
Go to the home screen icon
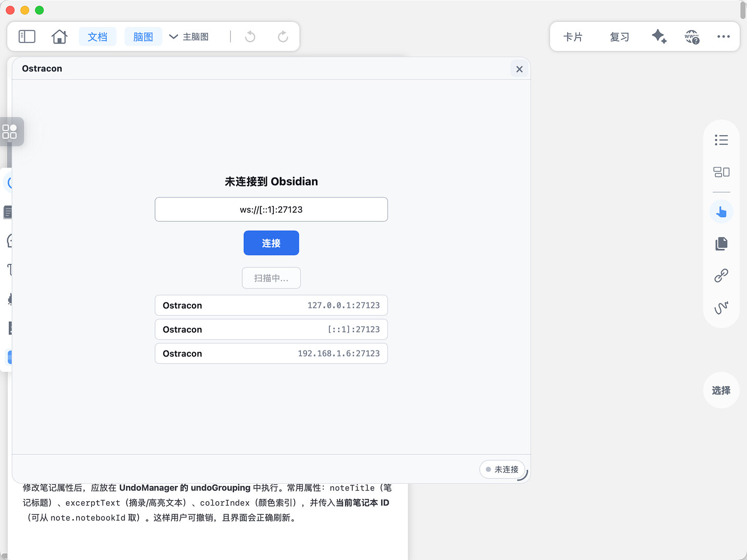(60, 36)
